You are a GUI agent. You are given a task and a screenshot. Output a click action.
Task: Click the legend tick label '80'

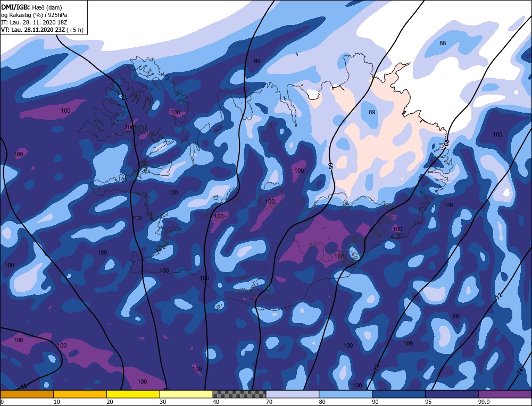[322, 402]
